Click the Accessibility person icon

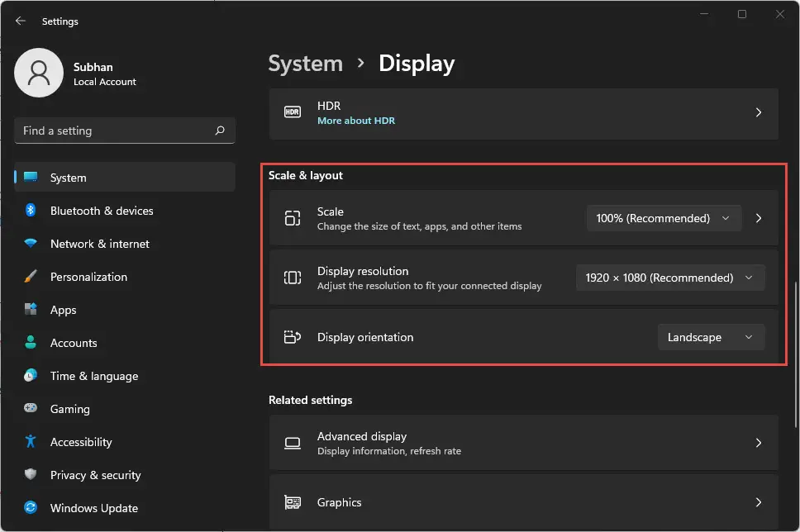[31, 442]
